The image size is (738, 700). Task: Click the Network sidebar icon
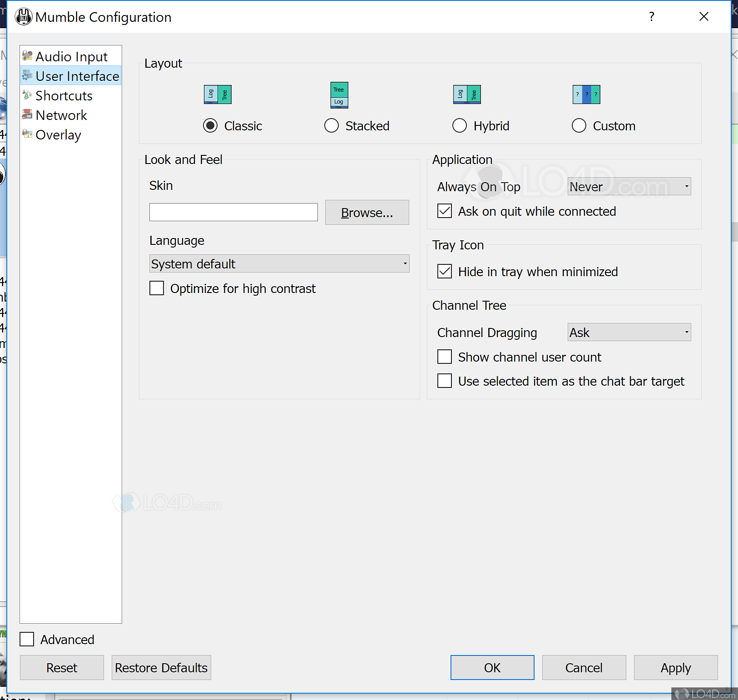(x=27, y=115)
